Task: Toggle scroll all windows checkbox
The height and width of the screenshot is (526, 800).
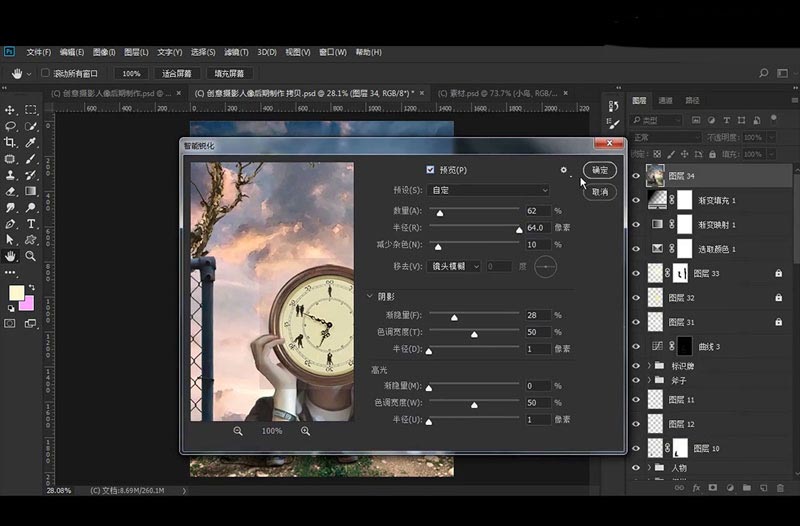Action: click(x=45, y=73)
